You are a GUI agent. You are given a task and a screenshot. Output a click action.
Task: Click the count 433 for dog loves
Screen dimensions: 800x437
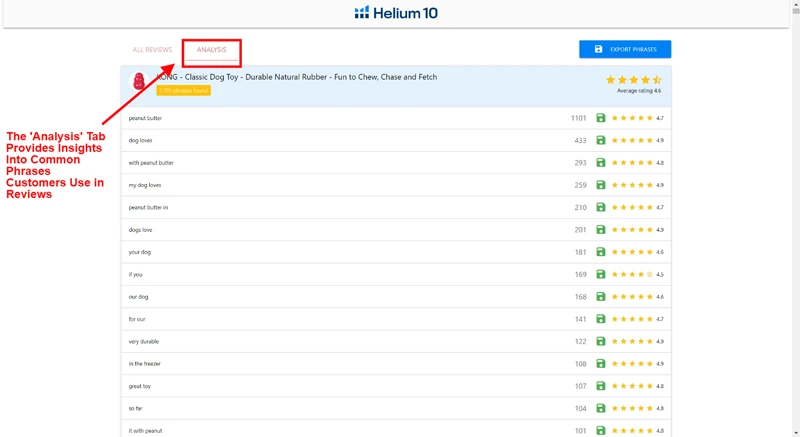[x=580, y=140]
